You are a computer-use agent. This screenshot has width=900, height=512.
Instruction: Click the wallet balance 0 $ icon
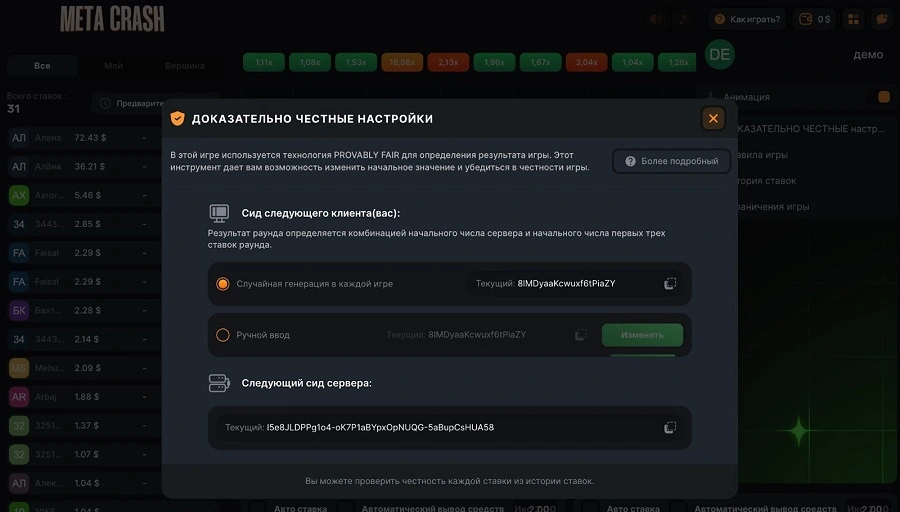(x=816, y=19)
